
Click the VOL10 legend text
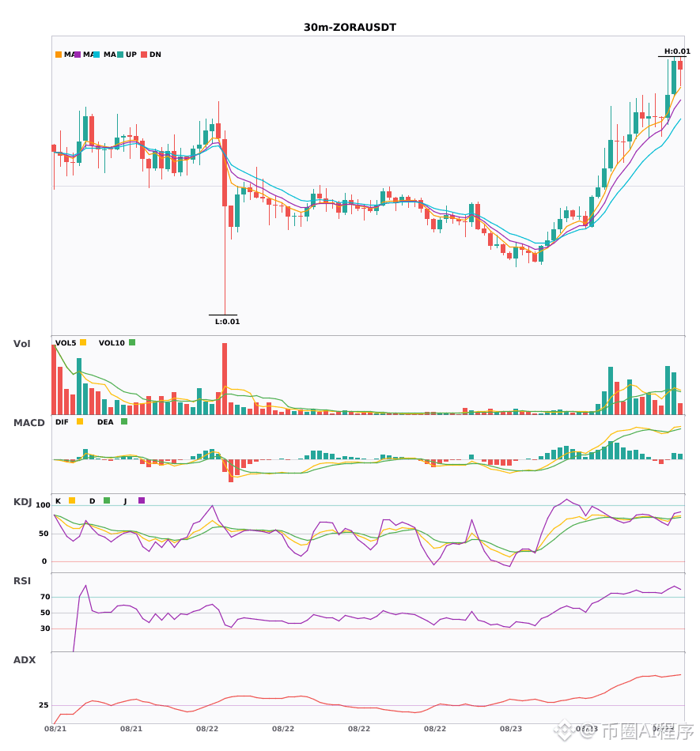tap(112, 343)
